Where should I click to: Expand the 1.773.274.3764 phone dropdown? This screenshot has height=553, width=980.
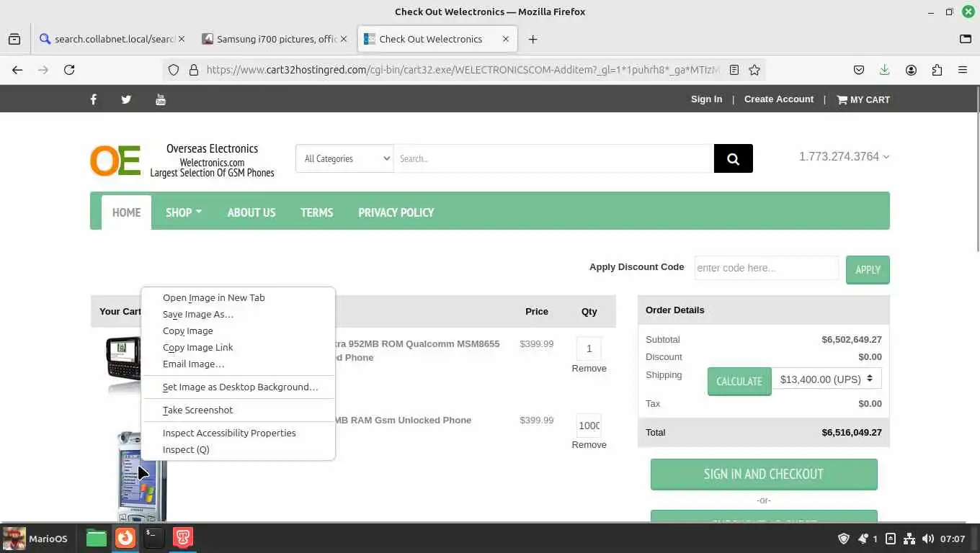844,156
